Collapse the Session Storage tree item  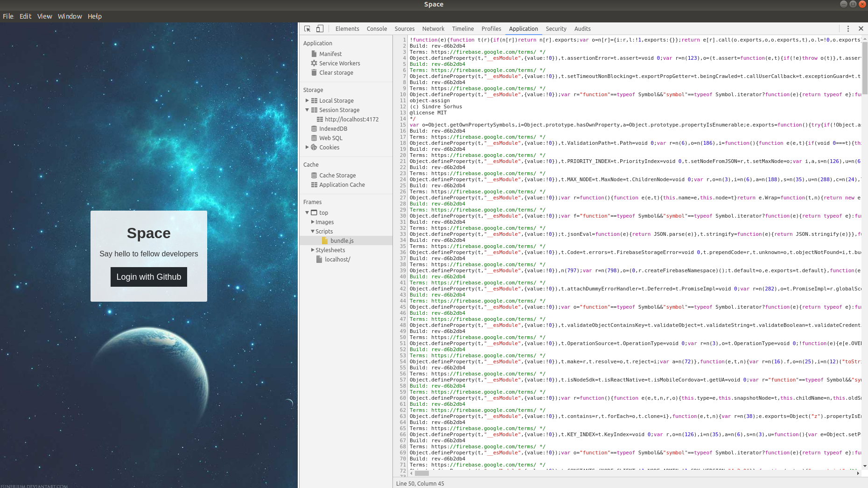(x=307, y=110)
